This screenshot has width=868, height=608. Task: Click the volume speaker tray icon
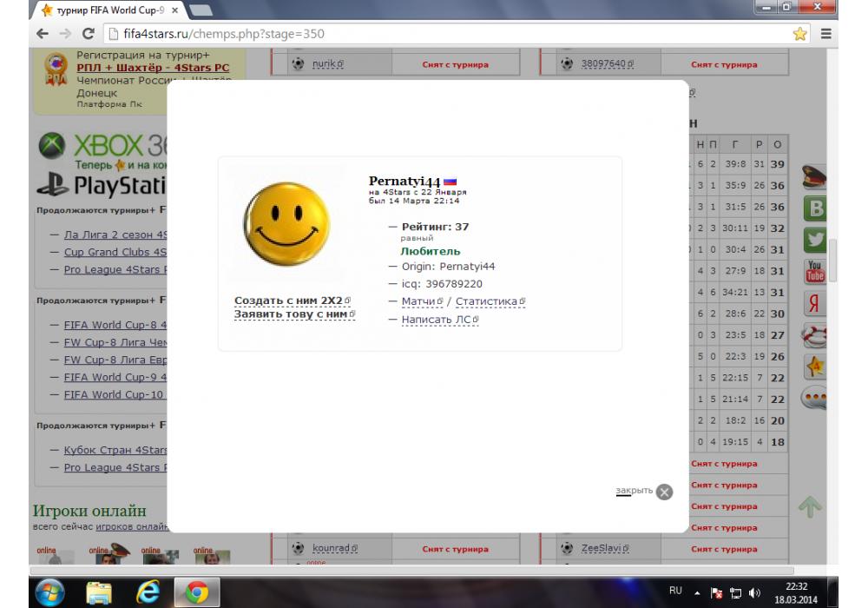tap(754, 593)
